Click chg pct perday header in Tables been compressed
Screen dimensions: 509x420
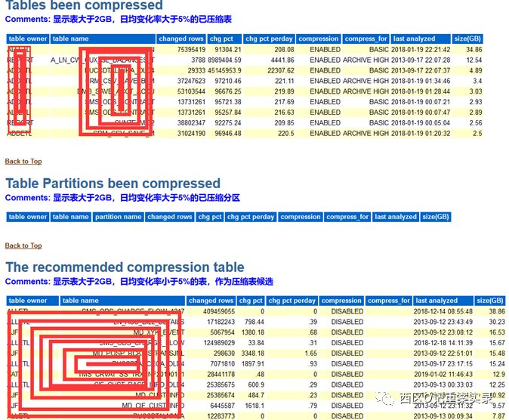click(269, 39)
